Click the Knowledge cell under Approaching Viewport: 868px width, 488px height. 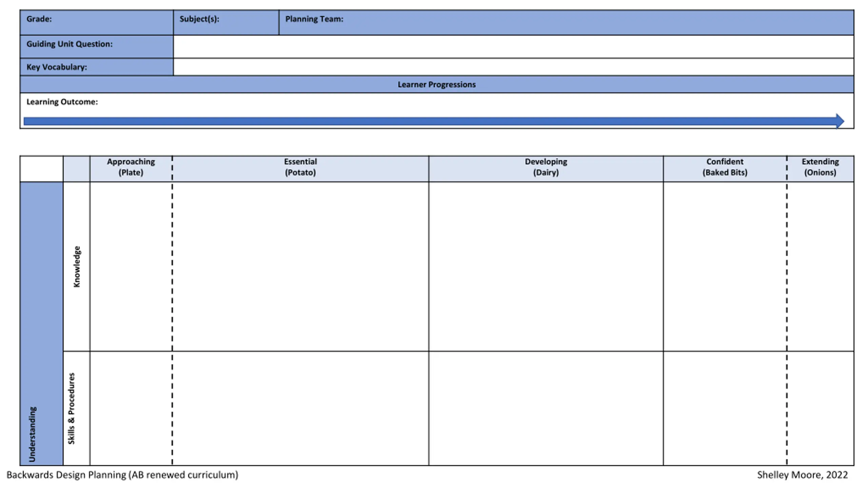131,266
